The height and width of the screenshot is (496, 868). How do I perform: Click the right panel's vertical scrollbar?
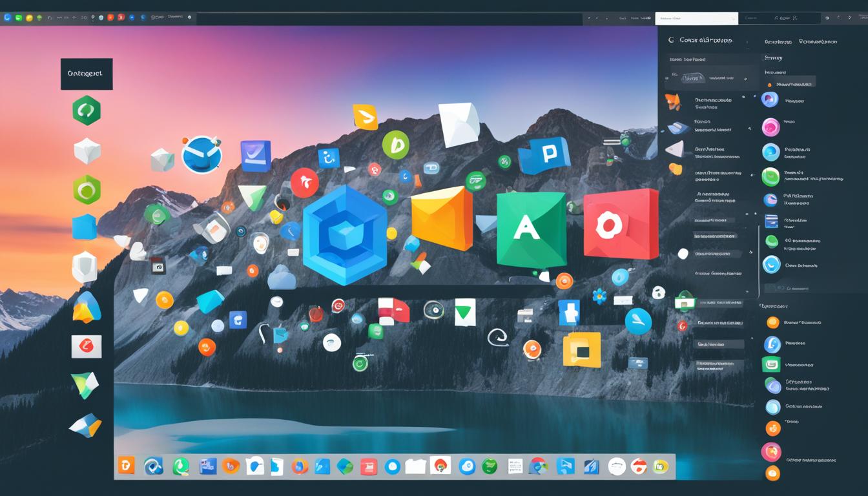coord(758,262)
